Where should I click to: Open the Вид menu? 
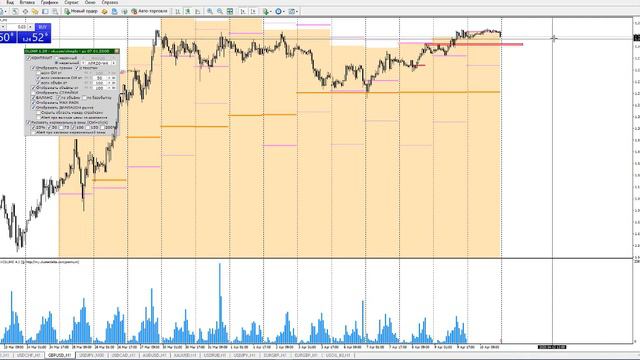(x=10, y=2)
